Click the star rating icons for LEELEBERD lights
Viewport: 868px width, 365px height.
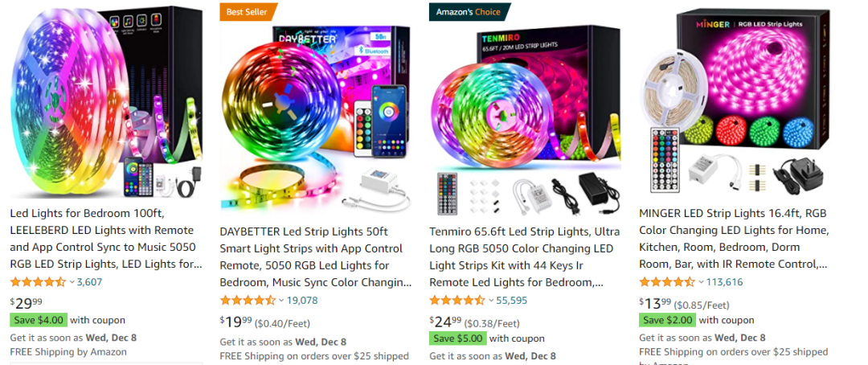point(39,281)
